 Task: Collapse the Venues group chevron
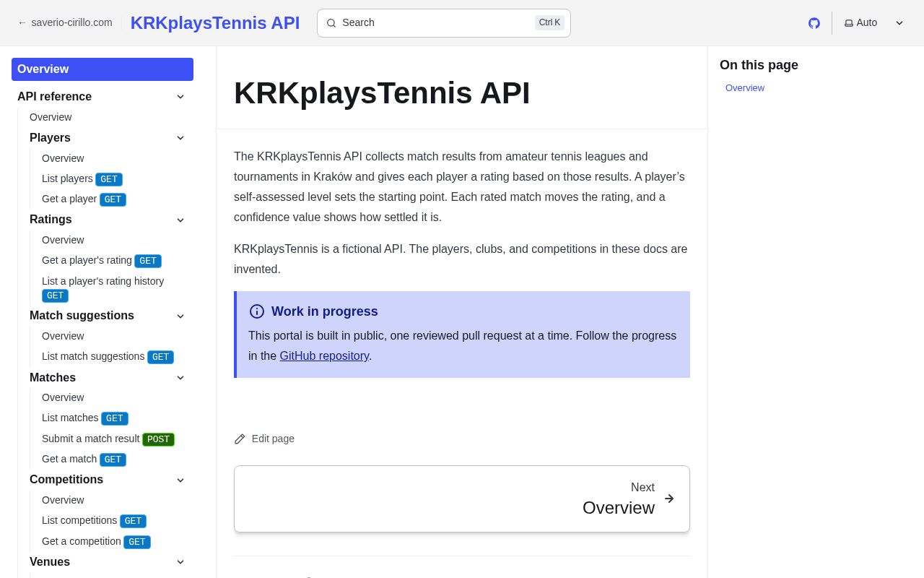180,562
